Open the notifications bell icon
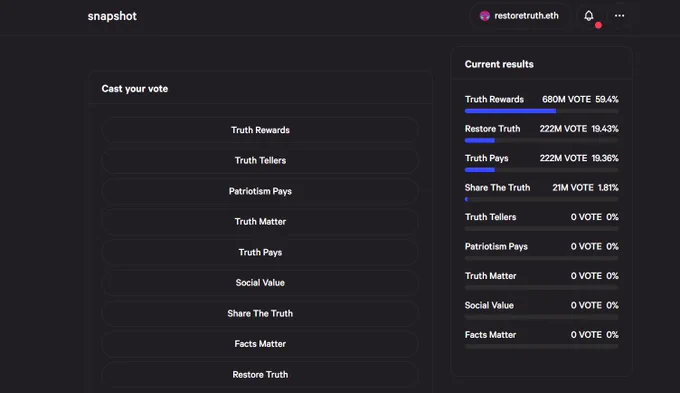The image size is (680, 393). [588, 16]
